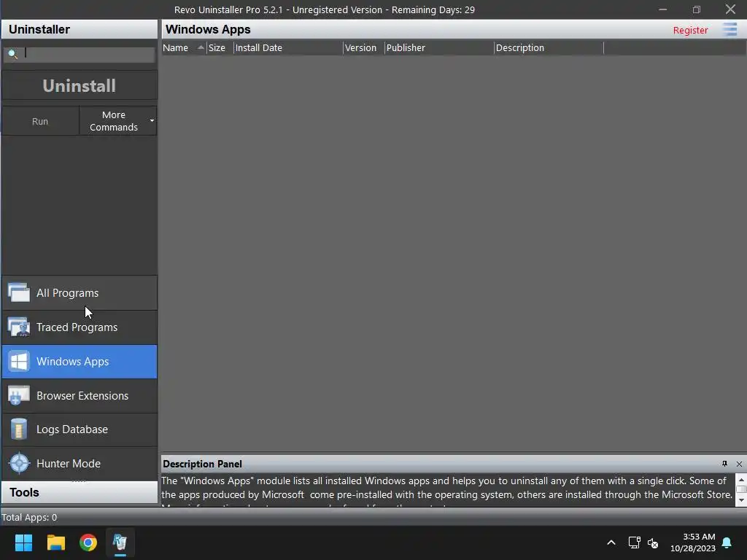Click the Description Panel scroll up arrow
The width and height of the screenshot is (747, 560).
(x=741, y=480)
